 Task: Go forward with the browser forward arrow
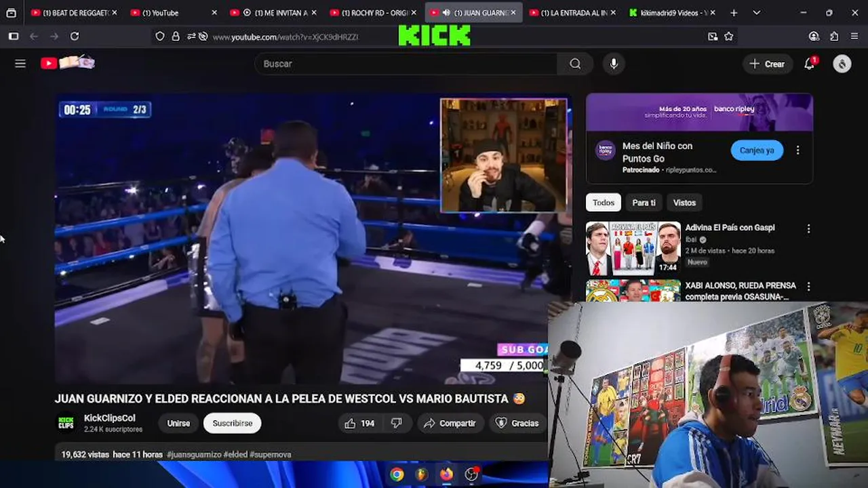54,37
